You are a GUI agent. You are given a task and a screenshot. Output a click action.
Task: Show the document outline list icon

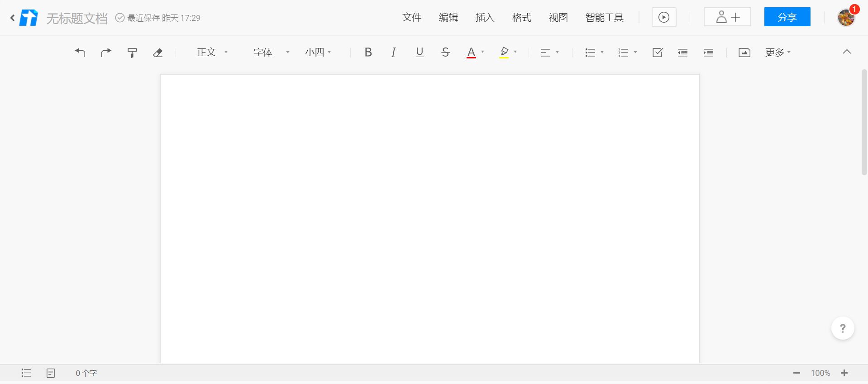point(26,373)
